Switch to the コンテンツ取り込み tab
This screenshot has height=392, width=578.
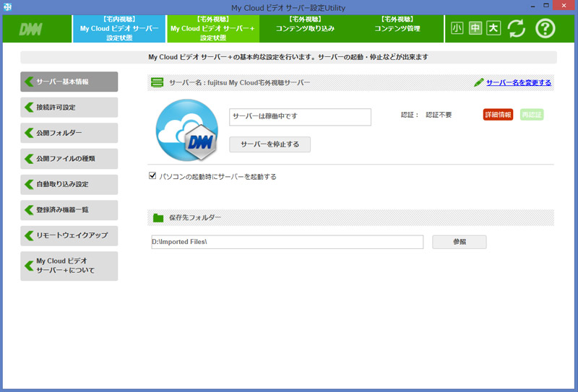(x=304, y=28)
